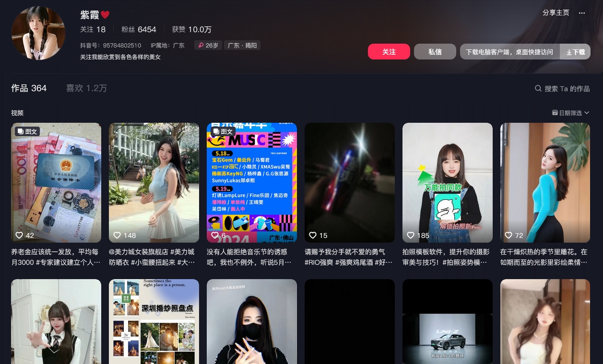Open the 深圳婚纱照盘点 wedding photo post
The image size is (603, 364).
154,321
